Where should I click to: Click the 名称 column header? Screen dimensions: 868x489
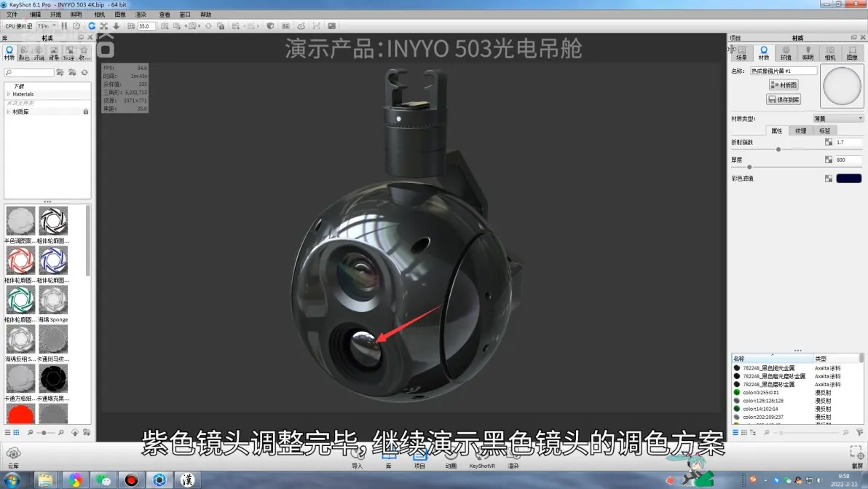coord(772,359)
